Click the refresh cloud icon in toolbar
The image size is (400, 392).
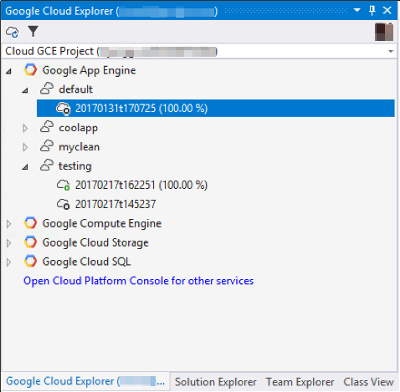pyautogui.click(x=12, y=32)
